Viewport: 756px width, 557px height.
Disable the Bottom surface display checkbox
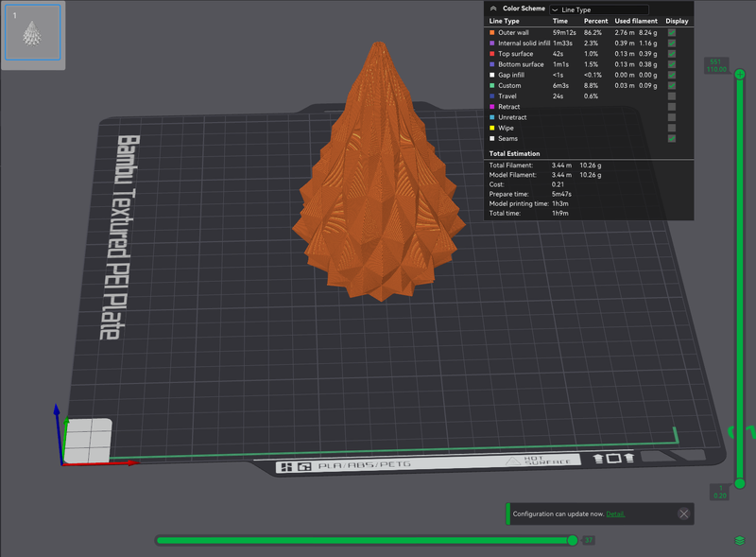click(x=672, y=64)
